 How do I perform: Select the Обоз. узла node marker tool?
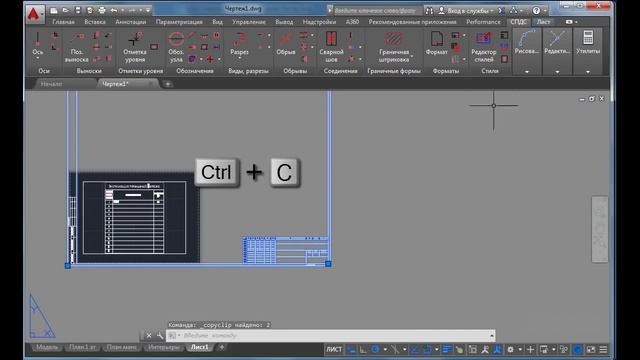coord(176,48)
